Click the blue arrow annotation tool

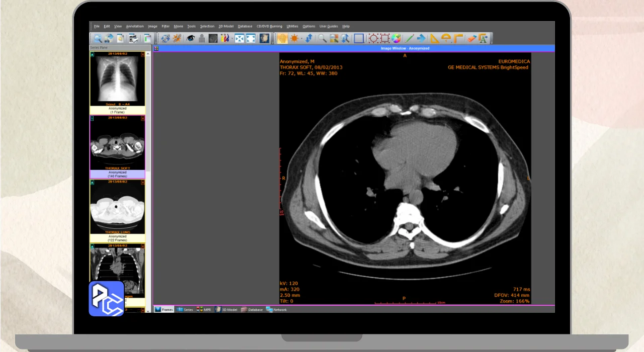422,38
